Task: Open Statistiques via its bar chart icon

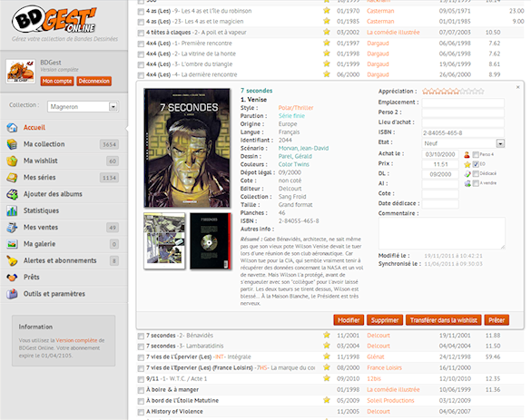Action: [x=12, y=210]
